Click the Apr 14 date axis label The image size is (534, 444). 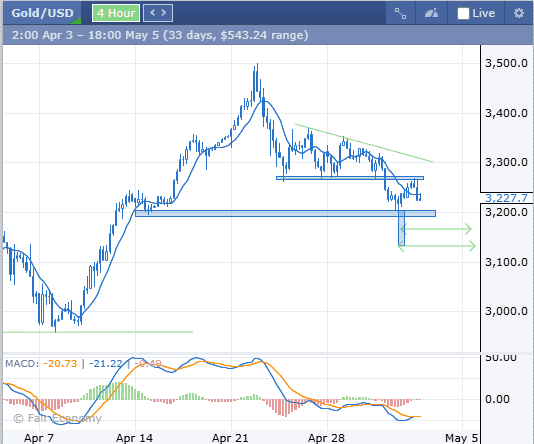[134, 438]
